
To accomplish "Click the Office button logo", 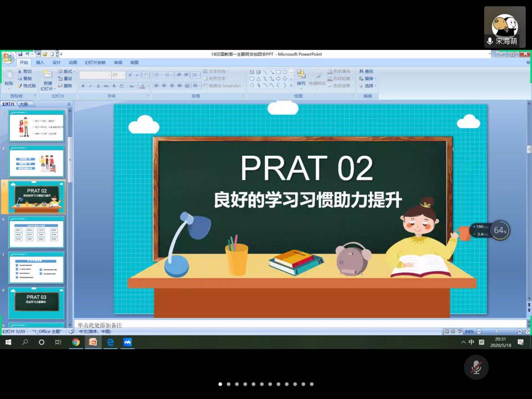I will pyautogui.click(x=8, y=58).
